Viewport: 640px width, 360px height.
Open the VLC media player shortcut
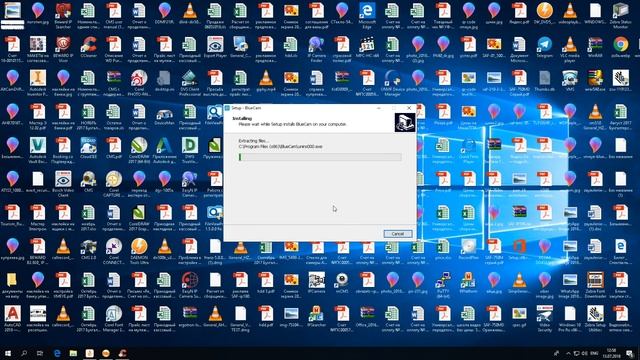569,49
